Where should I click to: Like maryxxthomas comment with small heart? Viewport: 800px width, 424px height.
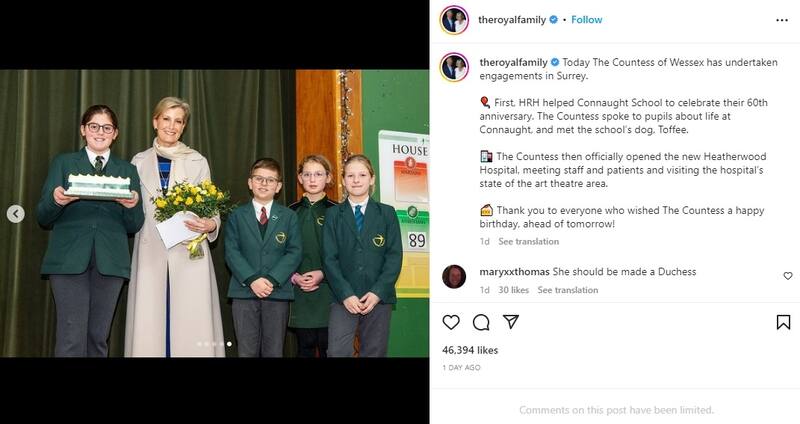click(x=788, y=276)
